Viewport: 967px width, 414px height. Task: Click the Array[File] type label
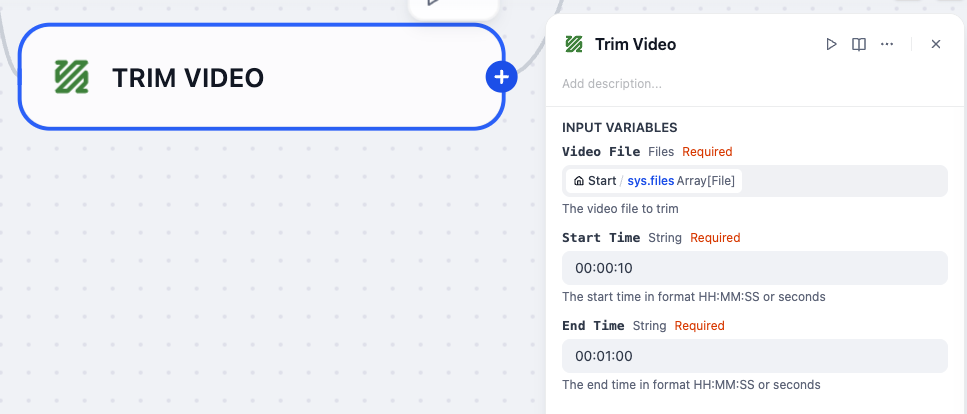[x=706, y=181]
